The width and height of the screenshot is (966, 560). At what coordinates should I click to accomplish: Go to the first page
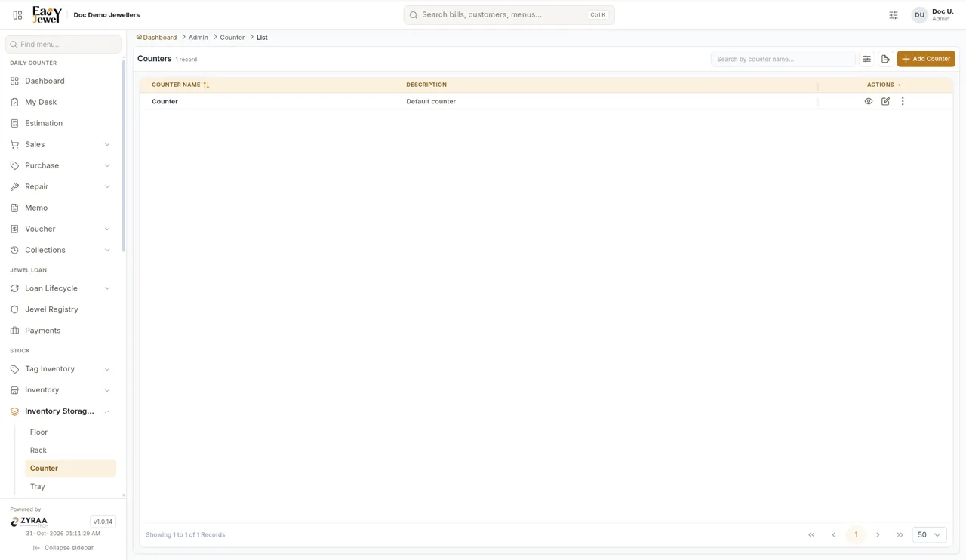click(x=811, y=534)
